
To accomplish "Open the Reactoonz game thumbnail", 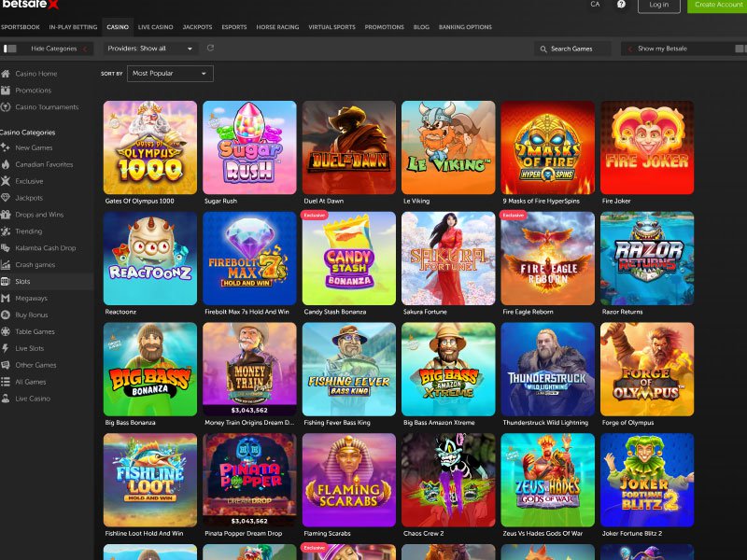I will click(x=150, y=259).
